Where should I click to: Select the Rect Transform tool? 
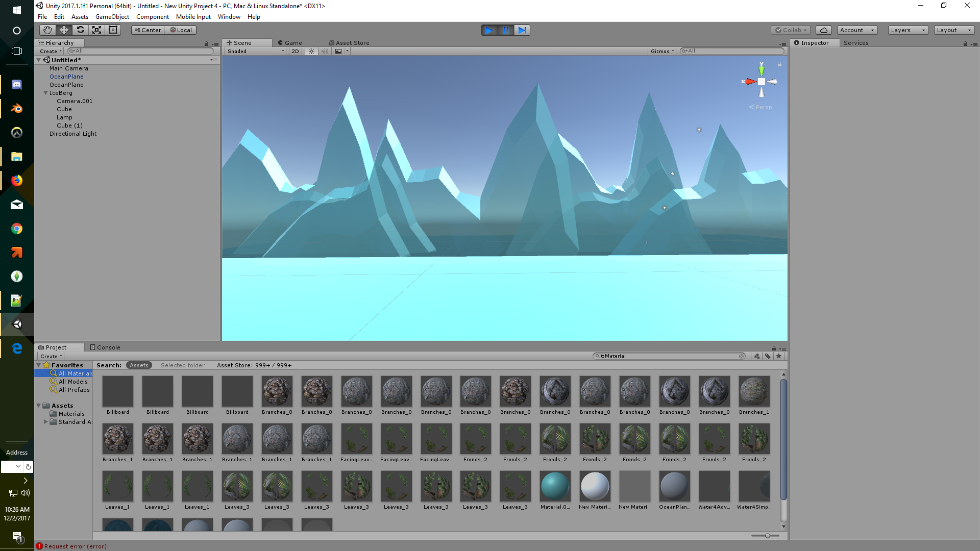tap(113, 30)
